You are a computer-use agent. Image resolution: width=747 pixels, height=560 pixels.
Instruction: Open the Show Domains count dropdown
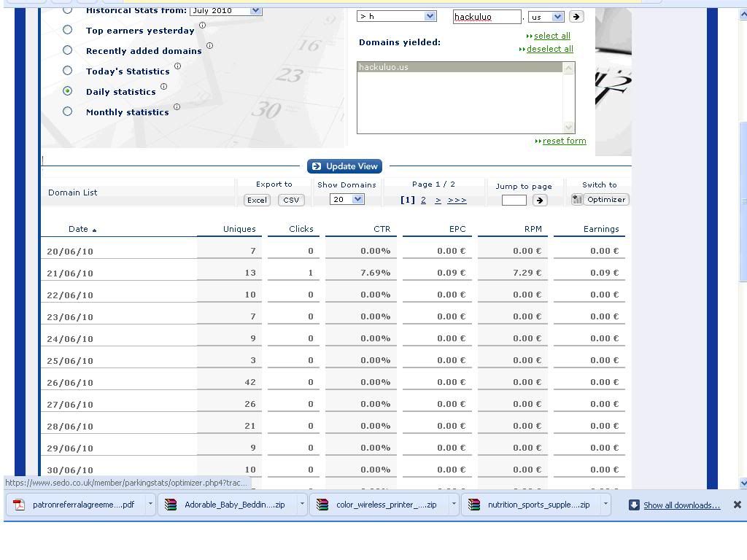(x=347, y=200)
